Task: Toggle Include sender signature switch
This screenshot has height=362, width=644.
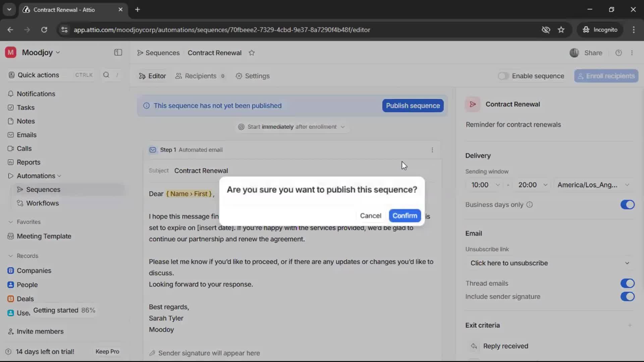Action: click(627, 297)
